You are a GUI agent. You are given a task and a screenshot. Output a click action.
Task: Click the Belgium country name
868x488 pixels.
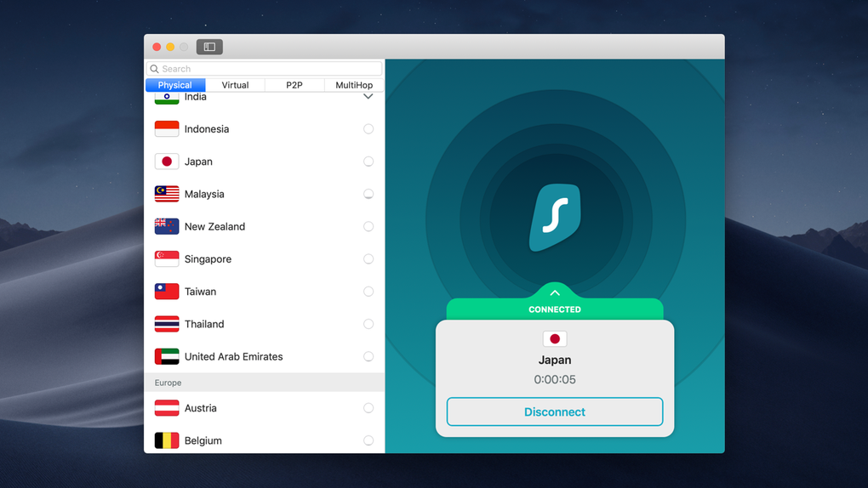coord(203,441)
